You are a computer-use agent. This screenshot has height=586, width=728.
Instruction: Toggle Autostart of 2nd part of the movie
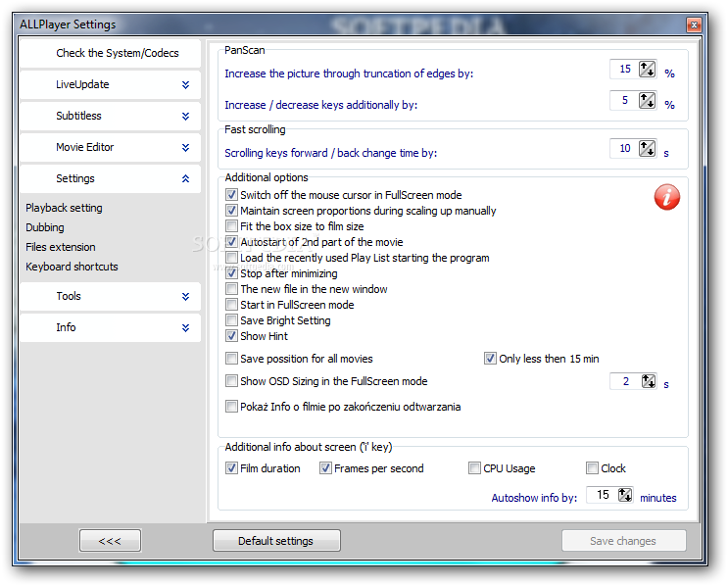point(231,242)
